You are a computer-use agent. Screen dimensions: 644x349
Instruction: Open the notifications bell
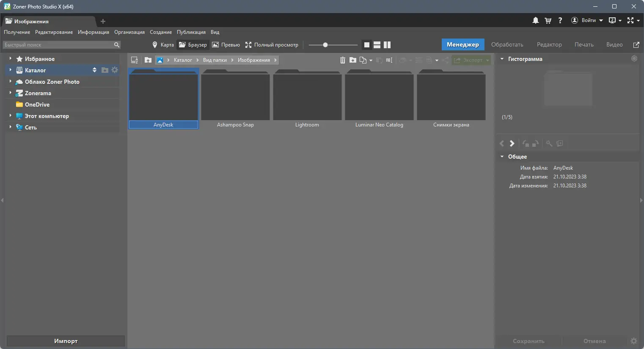(x=536, y=20)
